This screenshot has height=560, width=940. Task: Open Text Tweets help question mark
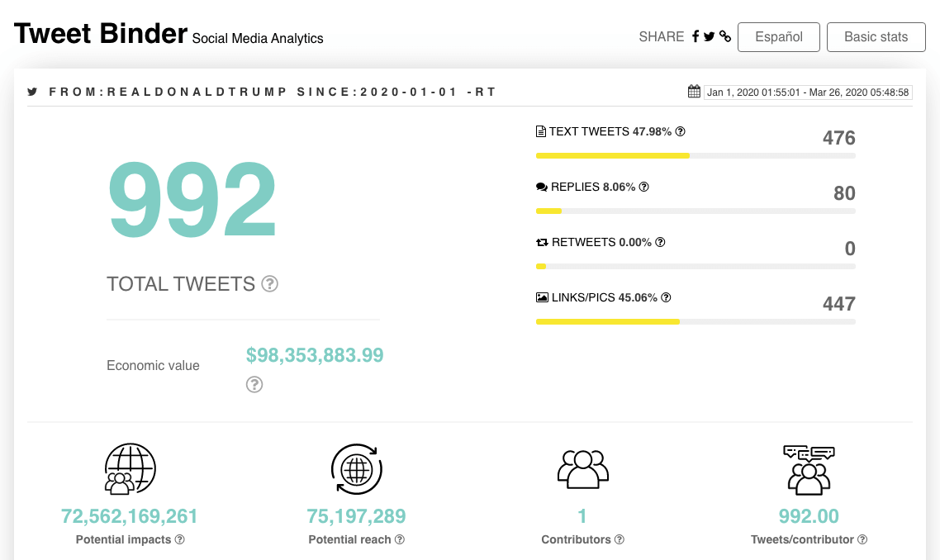[681, 131]
